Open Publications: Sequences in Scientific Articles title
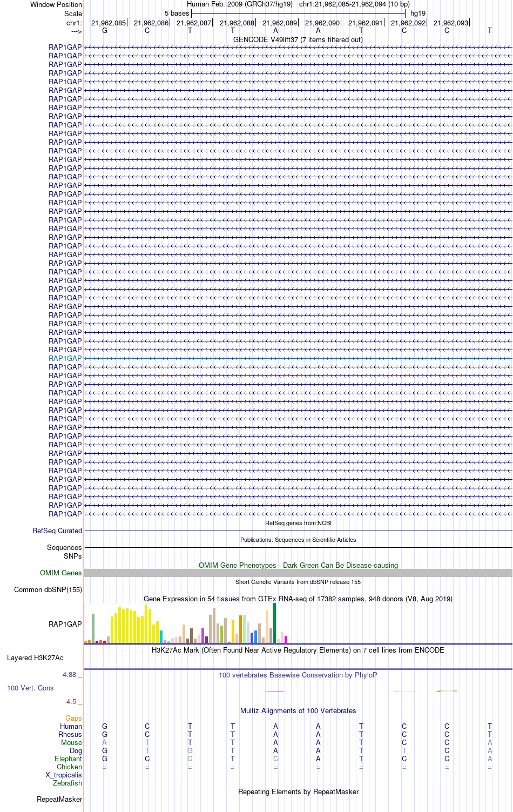 298,540
